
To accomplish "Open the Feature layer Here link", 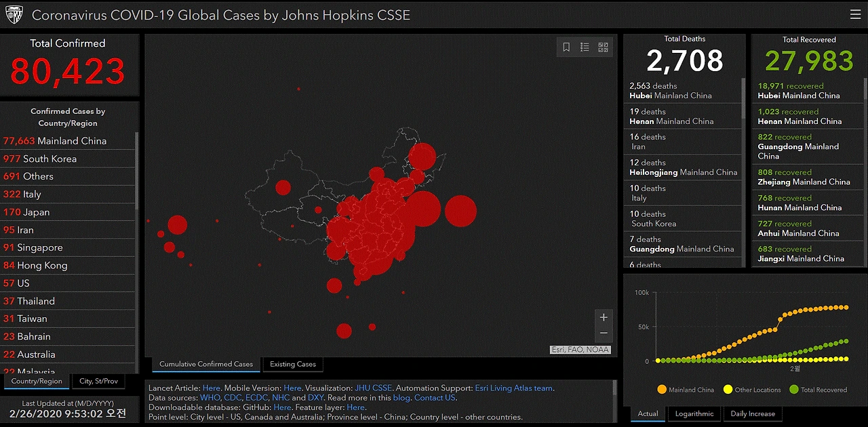I will coord(355,407).
